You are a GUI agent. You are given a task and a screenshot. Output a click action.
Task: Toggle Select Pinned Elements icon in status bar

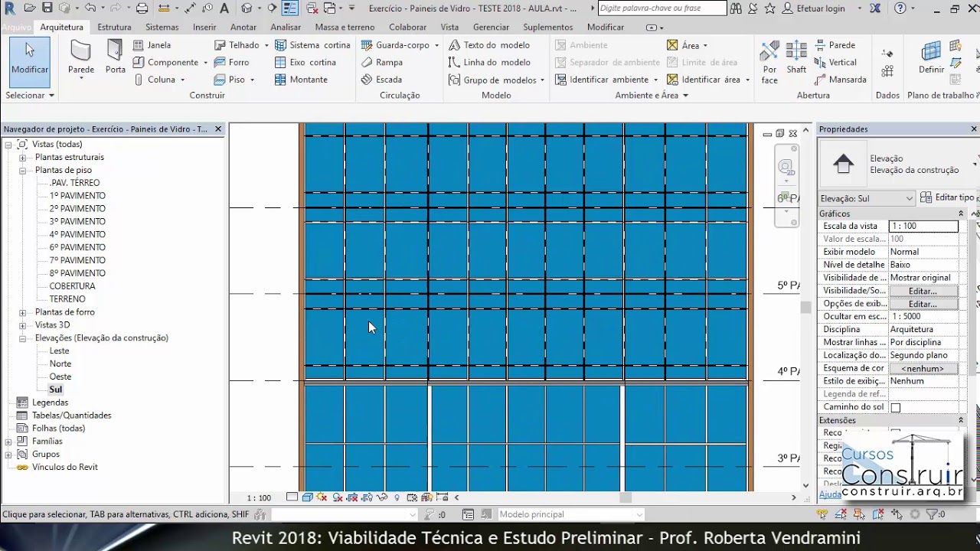[x=860, y=514]
